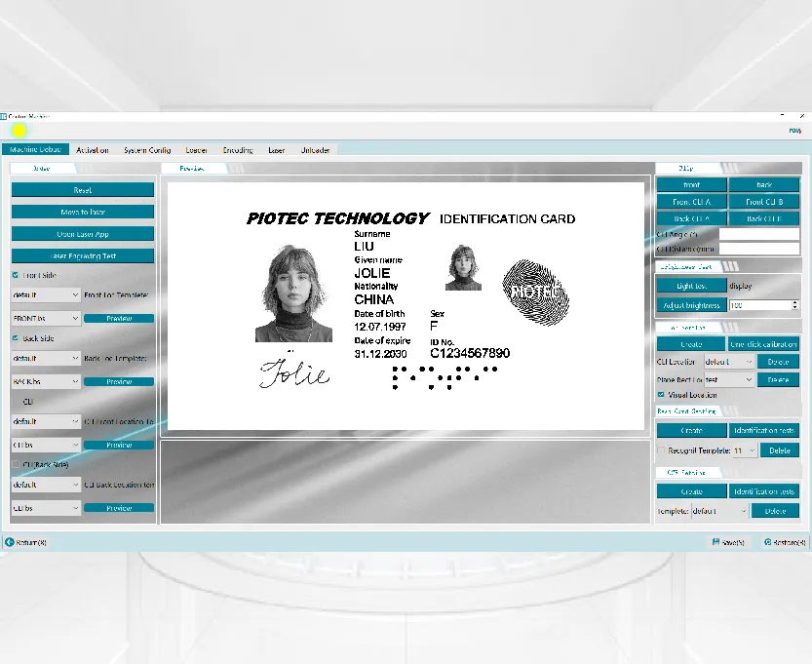Click into the CLI Distance input field

pyautogui.click(x=759, y=249)
